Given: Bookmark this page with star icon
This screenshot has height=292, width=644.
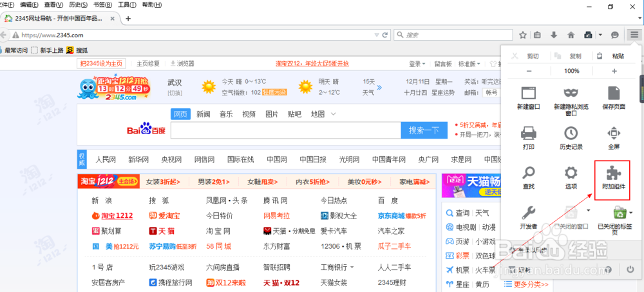Looking at the screenshot, I should click(522, 35).
